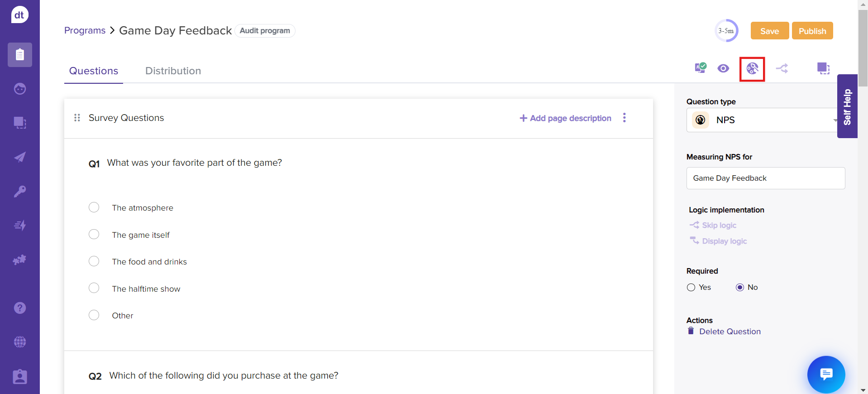Open the chat support bubble
Screen dimensions: 868x394
(826, 374)
